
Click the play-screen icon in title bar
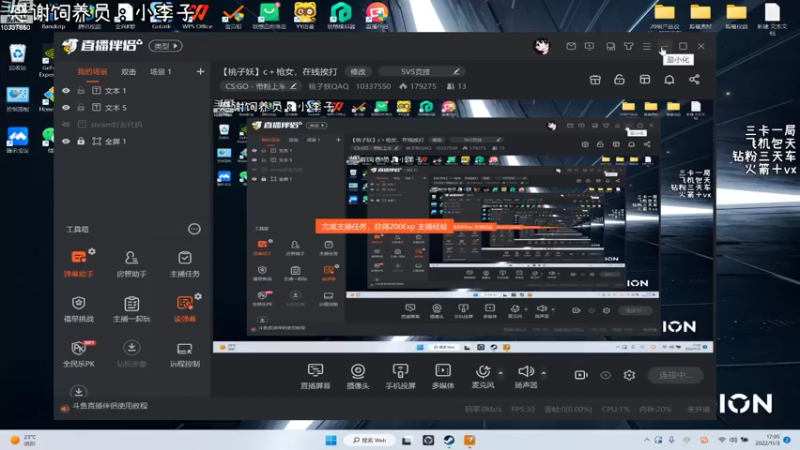(589, 46)
